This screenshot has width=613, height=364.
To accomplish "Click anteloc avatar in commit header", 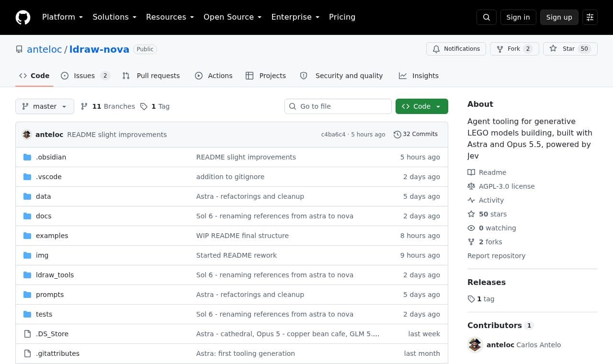I will click(27, 135).
